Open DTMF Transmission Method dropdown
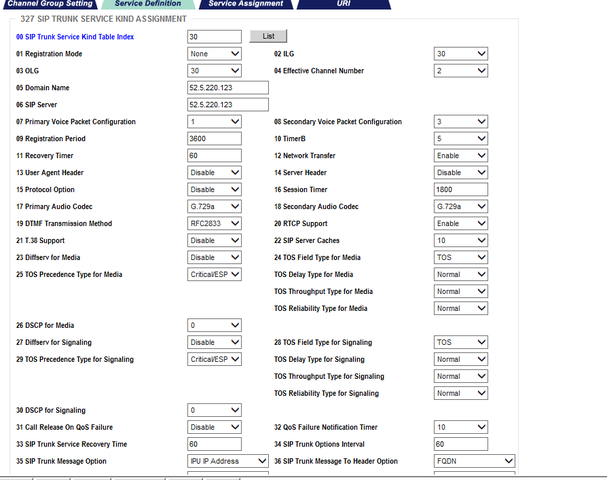Viewport: 607px width, 480px height. 214,223
